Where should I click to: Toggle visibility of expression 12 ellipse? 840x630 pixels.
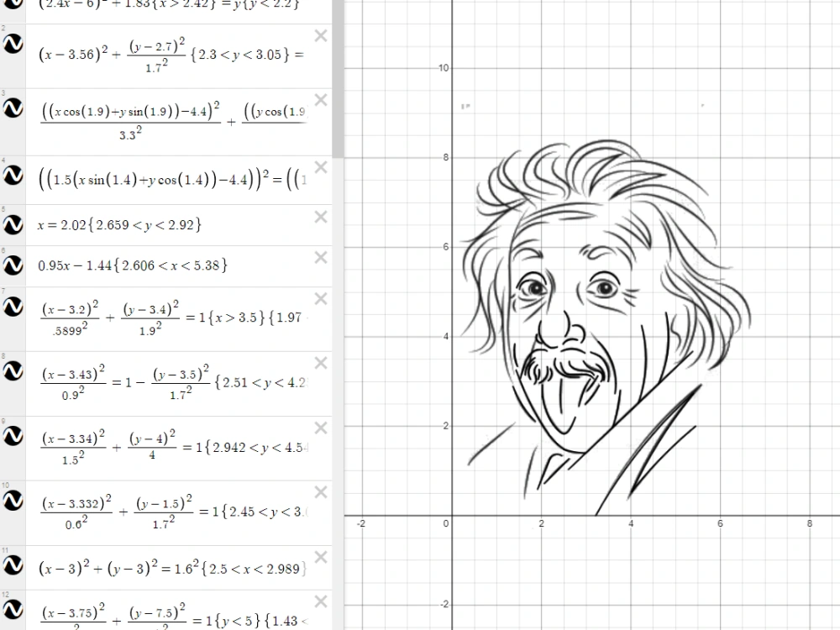pyautogui.click(x=13, y=609)
